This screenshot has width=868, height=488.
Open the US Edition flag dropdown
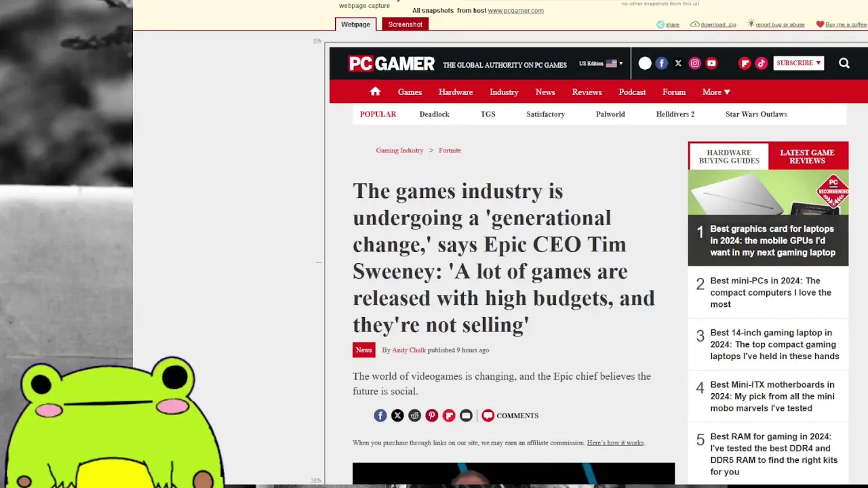601,63
